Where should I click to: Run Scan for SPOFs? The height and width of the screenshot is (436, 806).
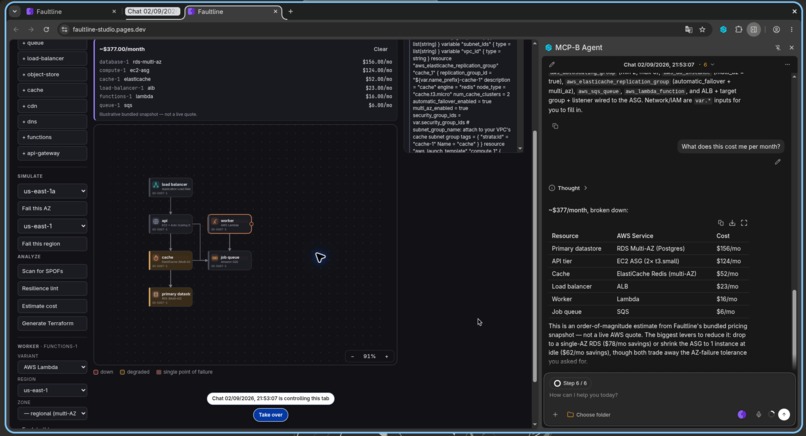[52, 271]
